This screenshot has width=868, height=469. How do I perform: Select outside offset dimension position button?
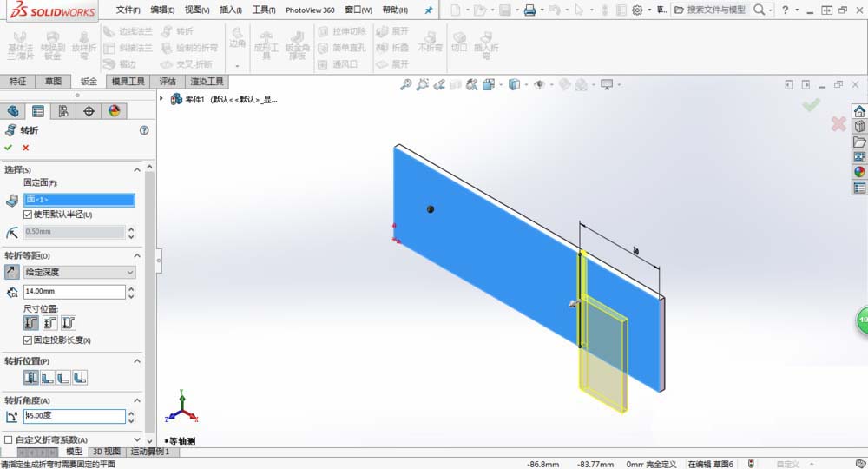tap(31, 323)
